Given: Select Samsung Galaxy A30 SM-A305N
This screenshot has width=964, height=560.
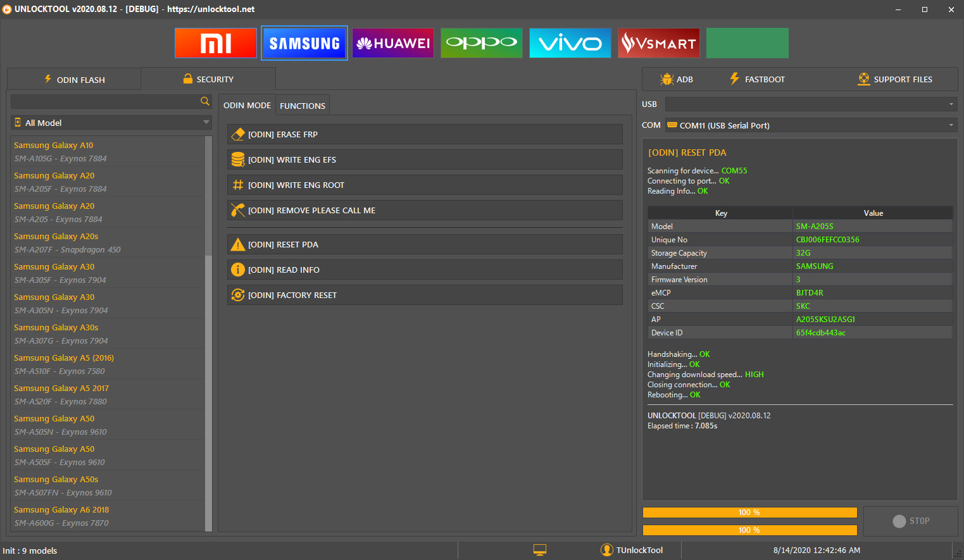Looking at the screenshot, I should click(108, 303).
